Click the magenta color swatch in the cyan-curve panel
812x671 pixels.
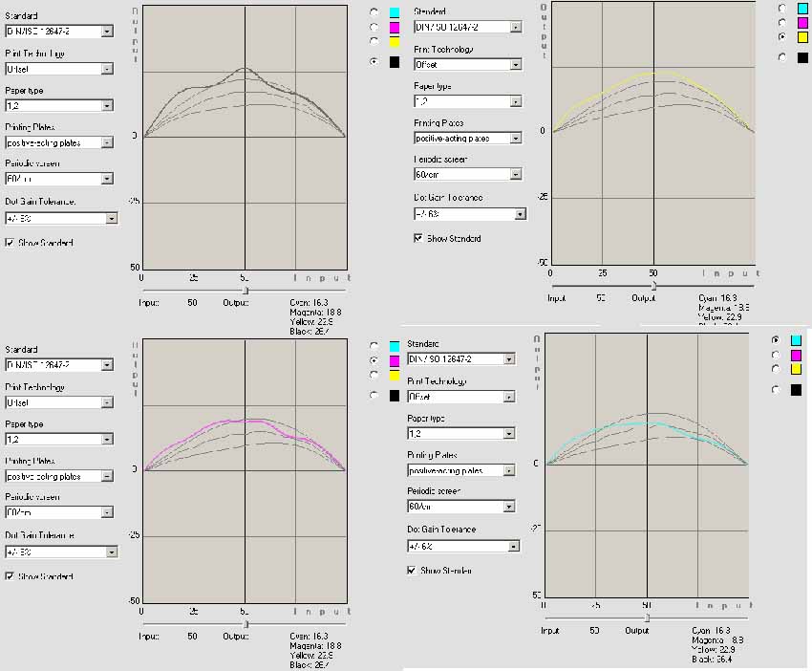796,355
